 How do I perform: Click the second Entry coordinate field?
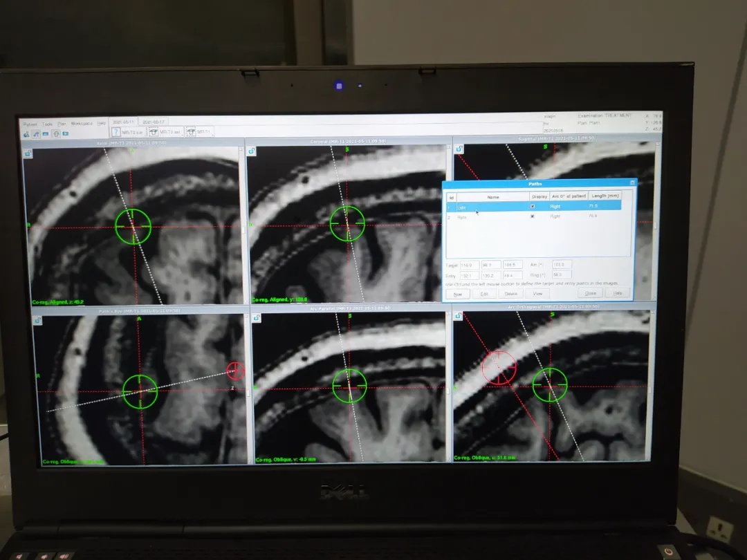point(490,275)
